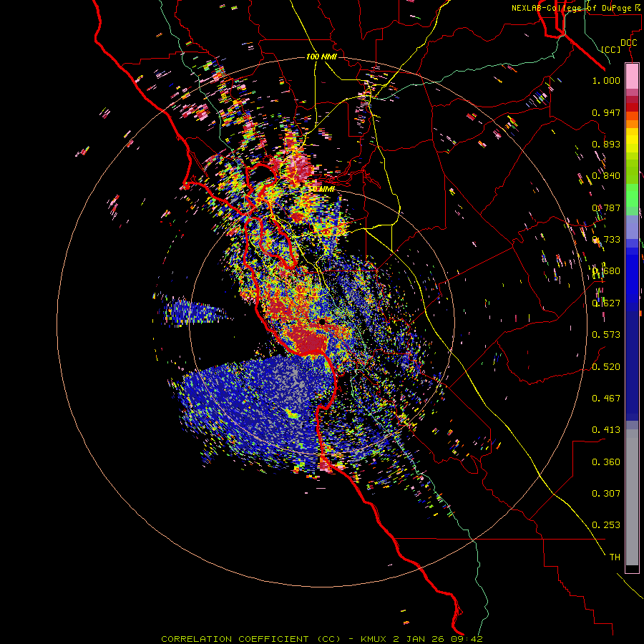Pick the pink swatch atop the color bar
Viewport: 644px width, 644px height.
(632, 77)
